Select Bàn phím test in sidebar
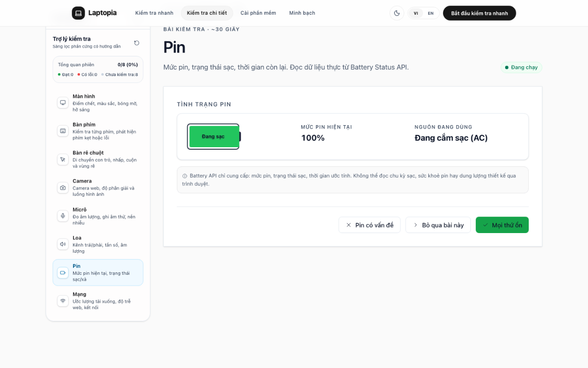 coord(98,131)
